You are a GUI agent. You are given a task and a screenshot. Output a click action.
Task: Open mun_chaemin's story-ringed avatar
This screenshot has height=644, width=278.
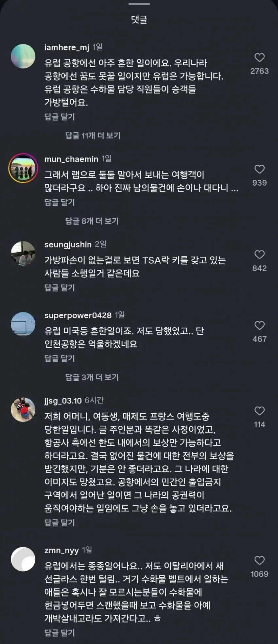[23, 168]
